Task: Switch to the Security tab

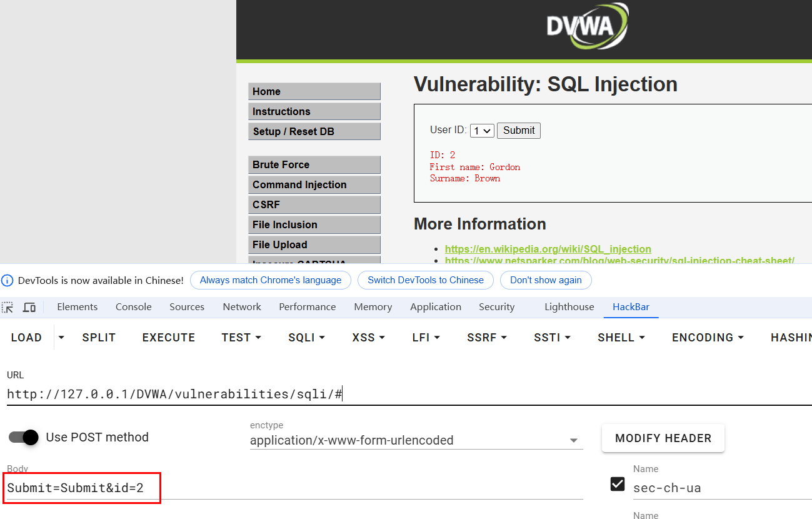Action: (x=496, y=307)
